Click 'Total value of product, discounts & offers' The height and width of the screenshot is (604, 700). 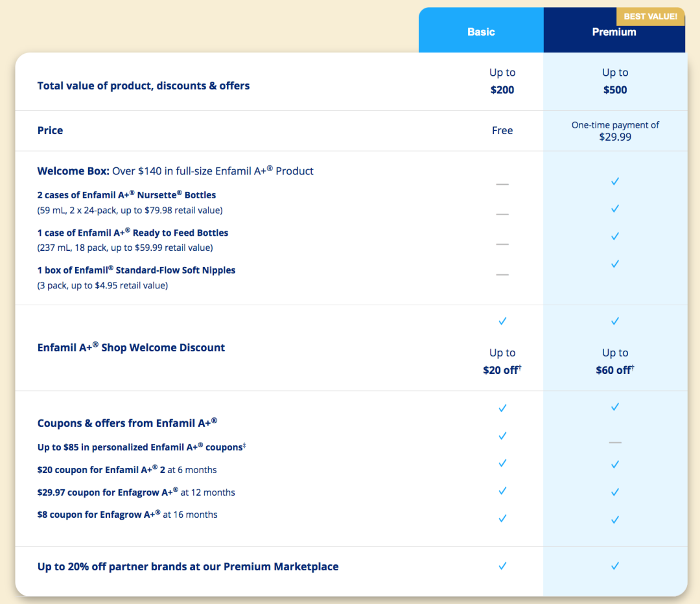(x=143, y=86)
